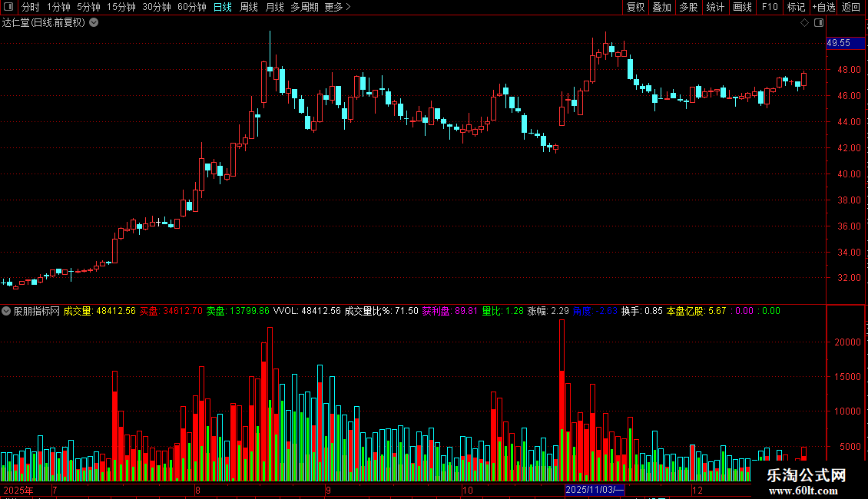This screenshot has width=868, height=499.
Task: Select the 60分钟 period tab
Action: pos(192,7)
